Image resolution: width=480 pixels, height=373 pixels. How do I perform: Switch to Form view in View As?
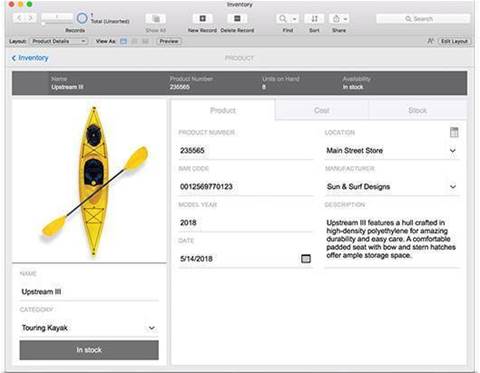(123, 41)
